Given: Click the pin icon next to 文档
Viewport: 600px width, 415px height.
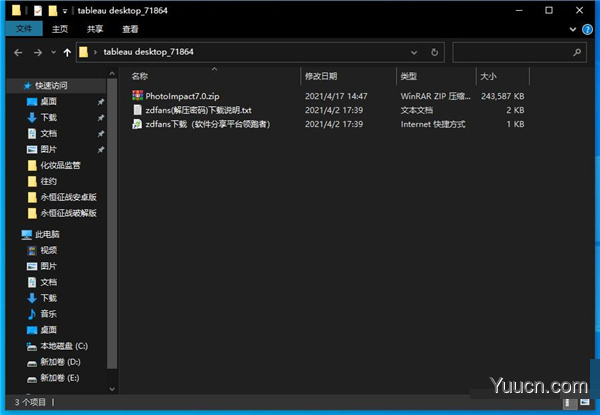Looking at the screenshot, I should click(101, 134).
